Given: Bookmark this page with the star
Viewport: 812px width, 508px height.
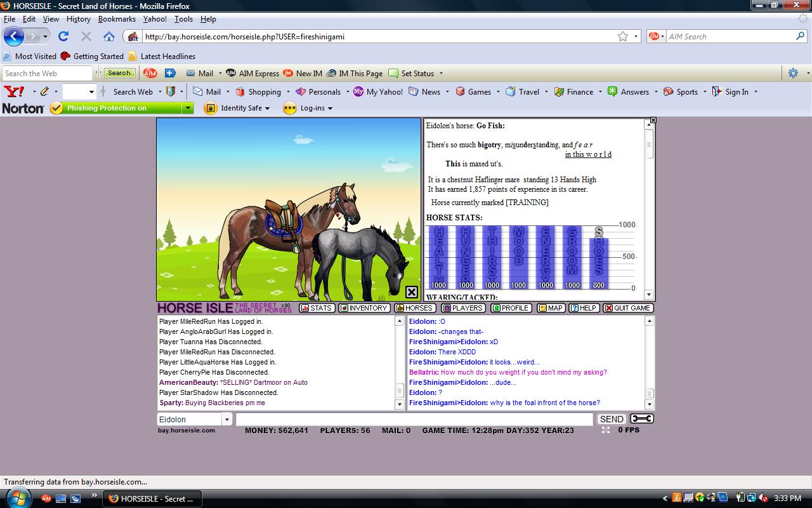Looking at the screenshot, I should [623, 36].
